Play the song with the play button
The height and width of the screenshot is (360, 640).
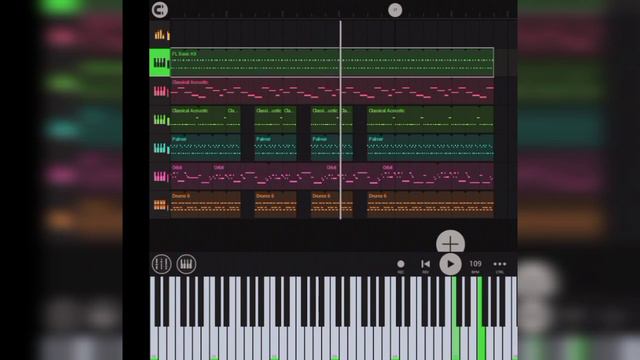click(450, 264)
